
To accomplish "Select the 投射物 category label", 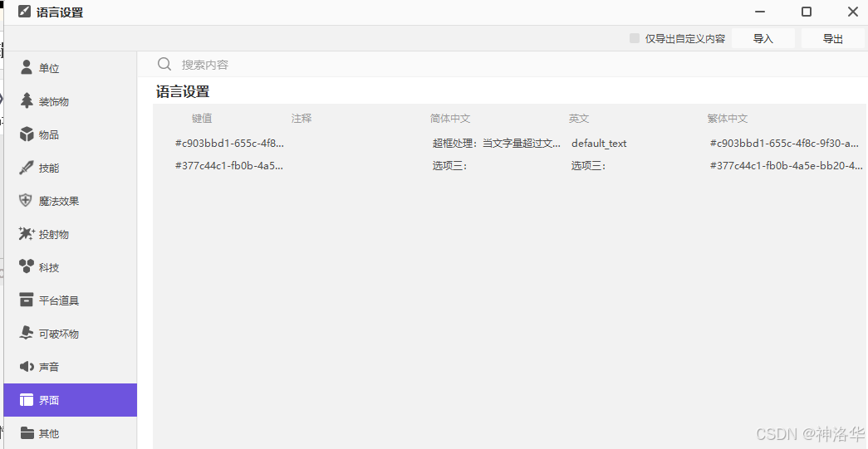I will tap(54, 234).
